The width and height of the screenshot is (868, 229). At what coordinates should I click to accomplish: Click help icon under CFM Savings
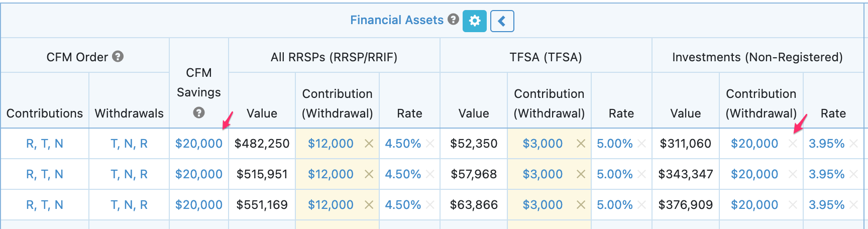[199, 112]
